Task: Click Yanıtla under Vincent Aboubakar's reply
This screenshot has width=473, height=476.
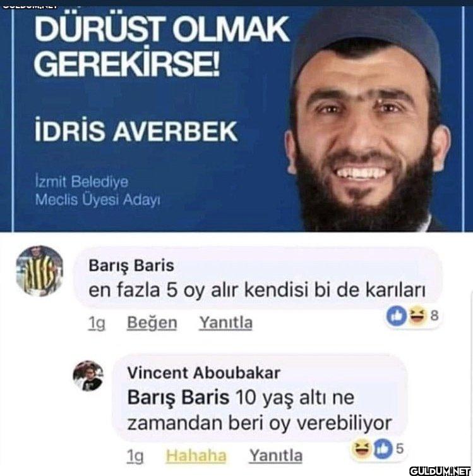Action: (x=275, y=455)
